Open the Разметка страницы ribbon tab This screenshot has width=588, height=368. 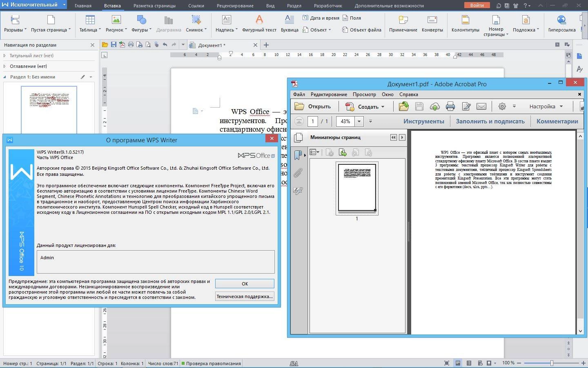(154, 6)
